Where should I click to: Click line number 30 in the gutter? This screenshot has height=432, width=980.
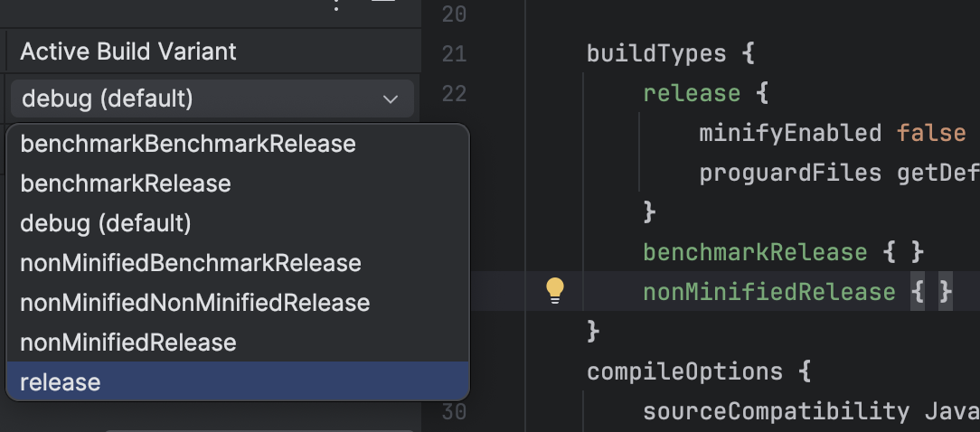point(455,411)
